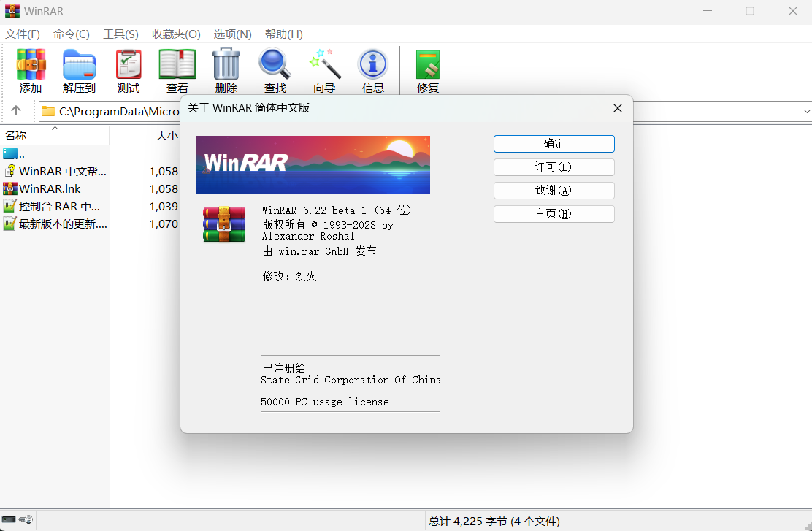Open the 收藏夹(O) menu
The width and height of the screenshot is (812, 531).
pyautogui.click(x=176, y=34)
